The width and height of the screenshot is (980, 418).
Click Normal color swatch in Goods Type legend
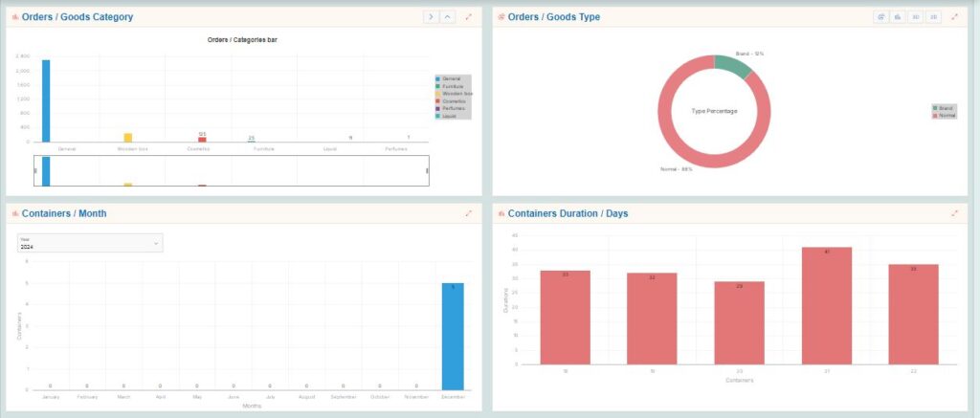[x=935, y=114]
